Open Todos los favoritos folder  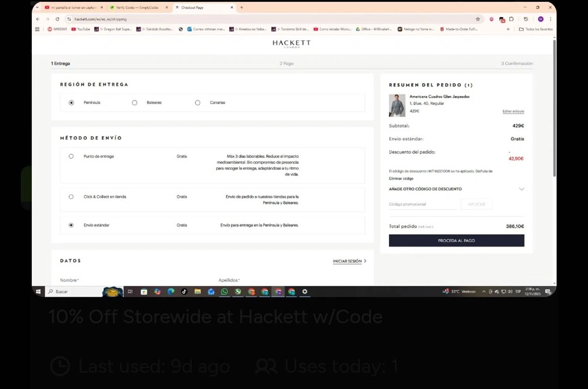point(536,29)
